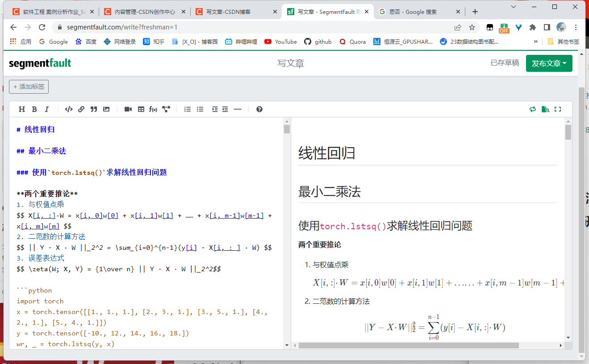Expand hidden bookmarks double-chevron
Viewport: 589px width, 364px height.
[x=536, y=41]
